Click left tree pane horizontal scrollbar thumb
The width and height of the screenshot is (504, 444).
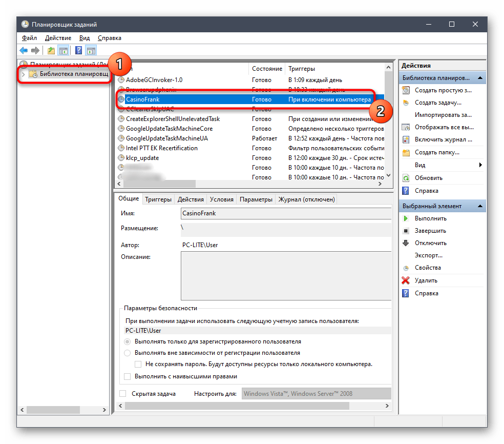[x=53, y=410]
